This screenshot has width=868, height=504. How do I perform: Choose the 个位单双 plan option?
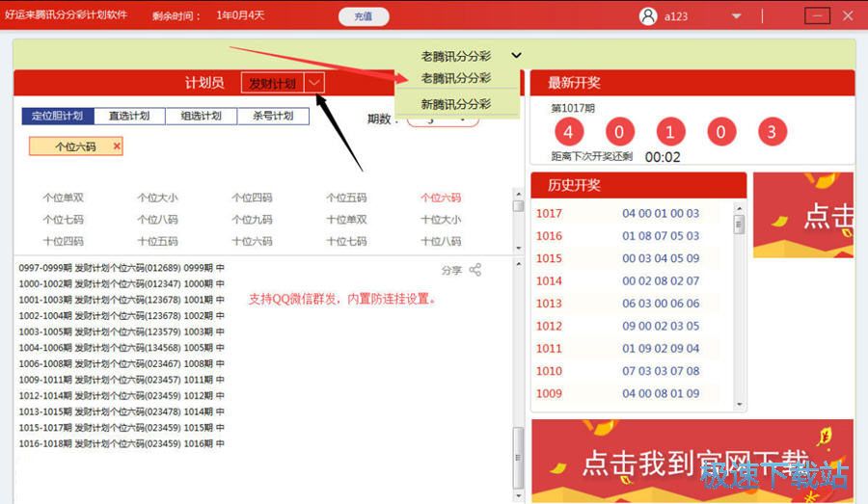(63, 198)
